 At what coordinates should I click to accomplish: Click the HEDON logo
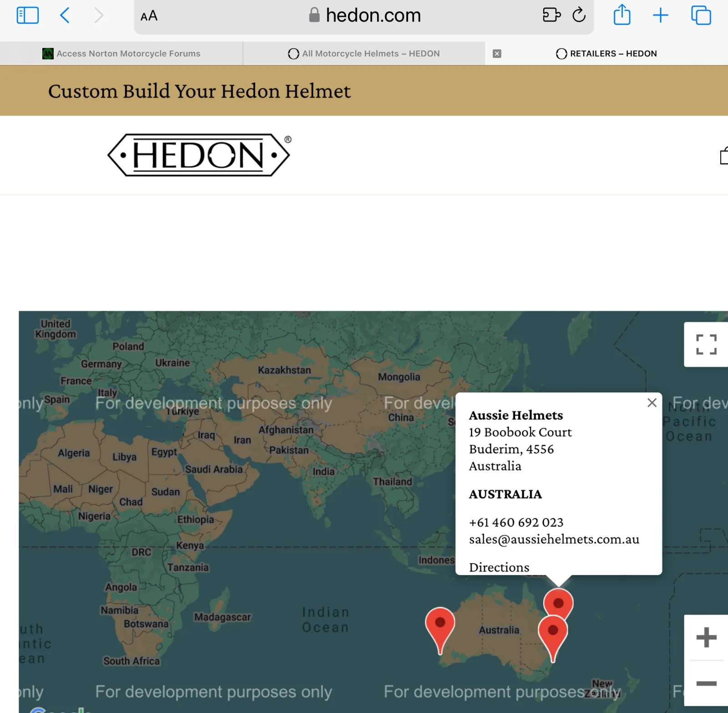tap(199, 155)
